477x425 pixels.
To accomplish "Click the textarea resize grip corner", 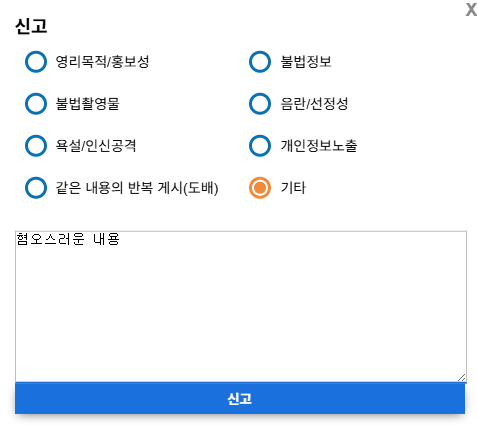I will click(x=462, y=378).
